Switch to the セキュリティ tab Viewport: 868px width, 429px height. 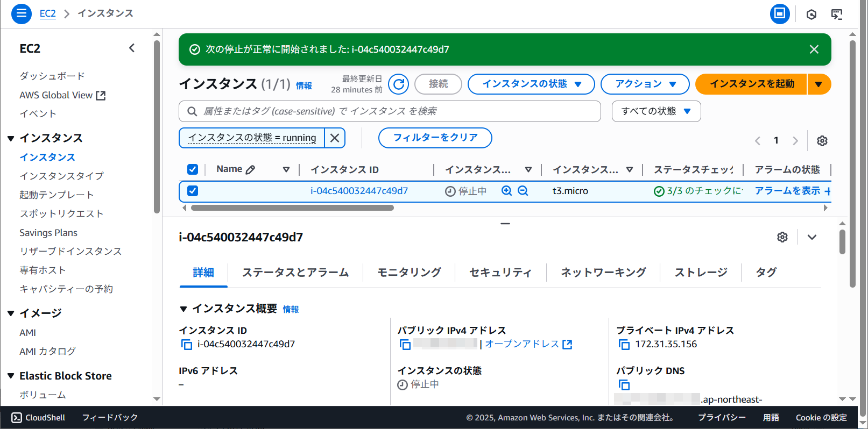point(500,273)
